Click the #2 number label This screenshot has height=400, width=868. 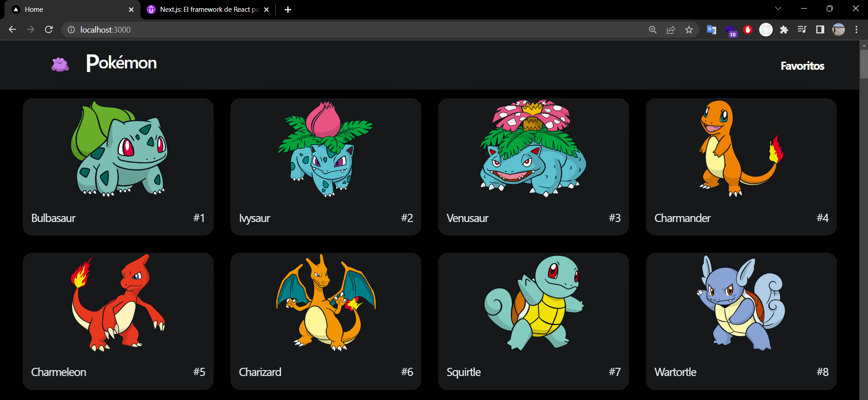(x=407, y=218)
